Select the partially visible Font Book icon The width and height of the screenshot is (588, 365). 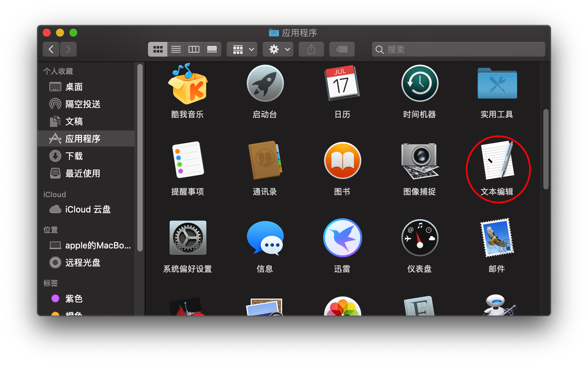(x=420, y=306)
